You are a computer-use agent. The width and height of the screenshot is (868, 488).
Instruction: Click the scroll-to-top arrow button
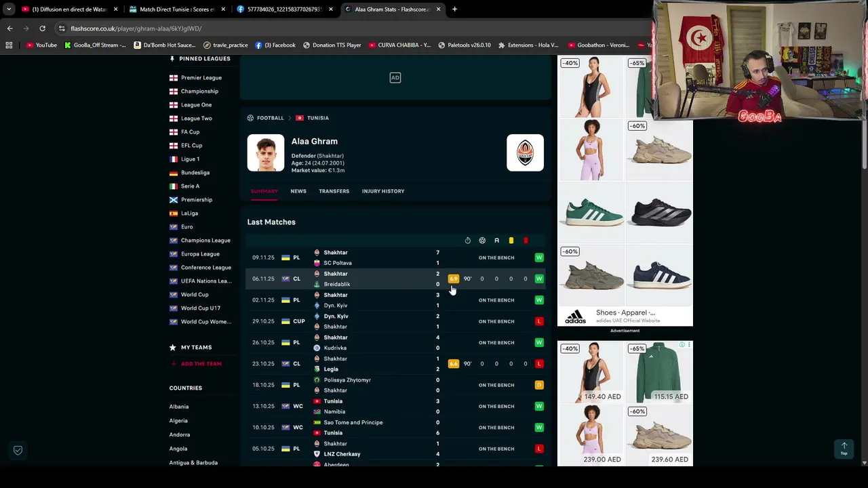click(844, 449)
